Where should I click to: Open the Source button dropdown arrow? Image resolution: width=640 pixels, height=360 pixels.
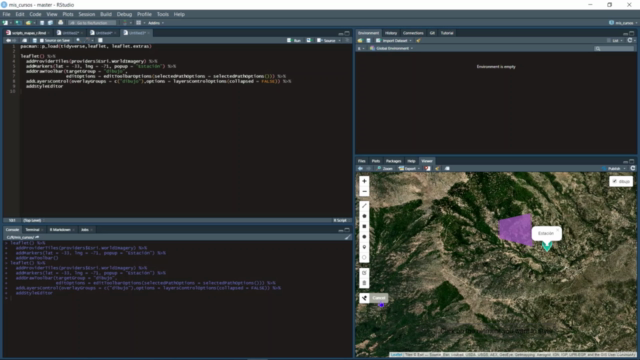[340, 40]
